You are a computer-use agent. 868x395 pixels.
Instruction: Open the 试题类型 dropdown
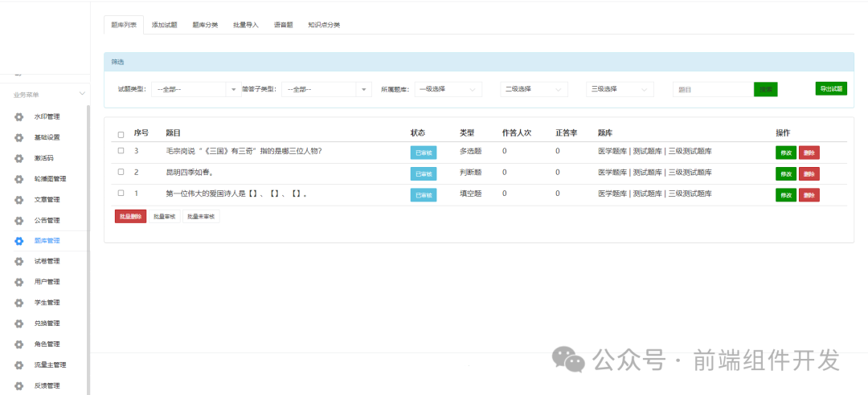[x=196, y=89]
